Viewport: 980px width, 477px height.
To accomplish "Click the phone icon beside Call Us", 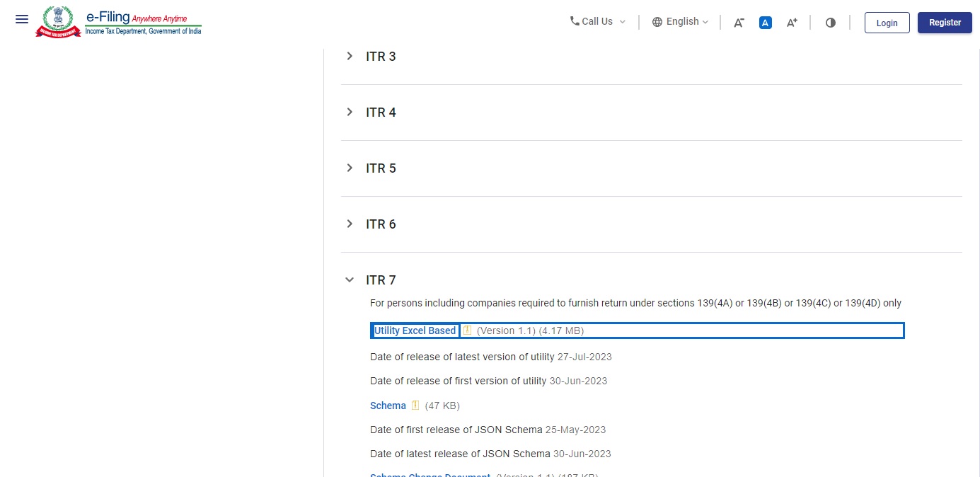I will click(x=575, y=21).
